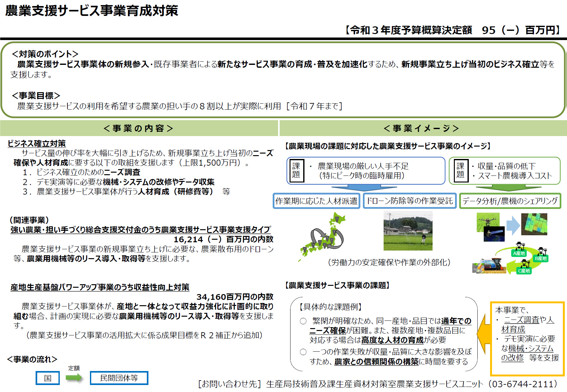Click the colorful field analysis map image
The width and height of the screenshot is (567, 392).
(x=534, y=224)
